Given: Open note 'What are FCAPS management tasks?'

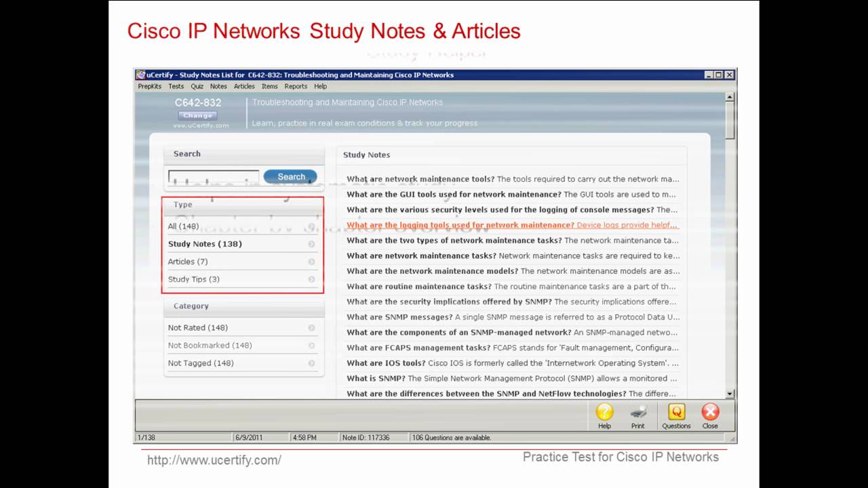Looking at the screenshot, I should (x=513, y=348).
